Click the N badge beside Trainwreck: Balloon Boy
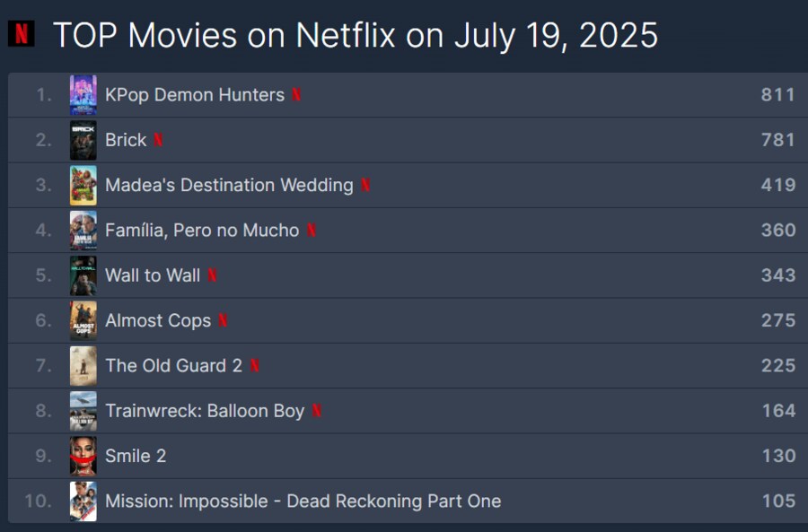808x532 pixels. point(317,411)
